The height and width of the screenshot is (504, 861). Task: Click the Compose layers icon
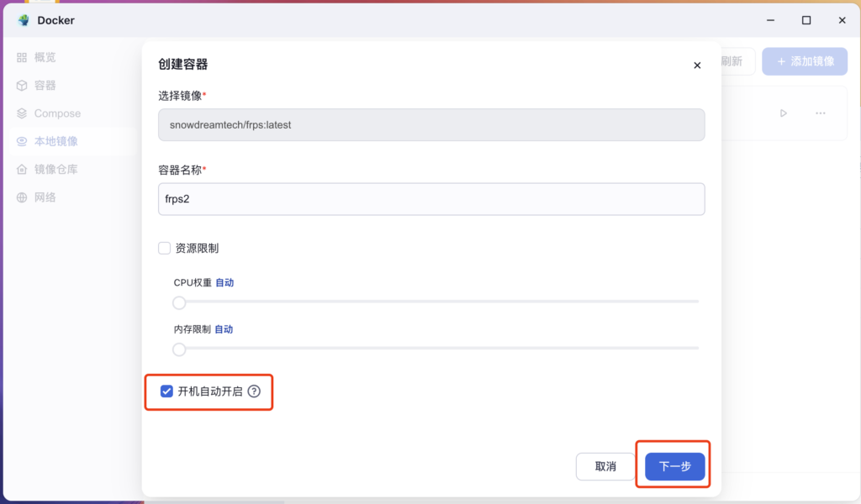(22, 113)
